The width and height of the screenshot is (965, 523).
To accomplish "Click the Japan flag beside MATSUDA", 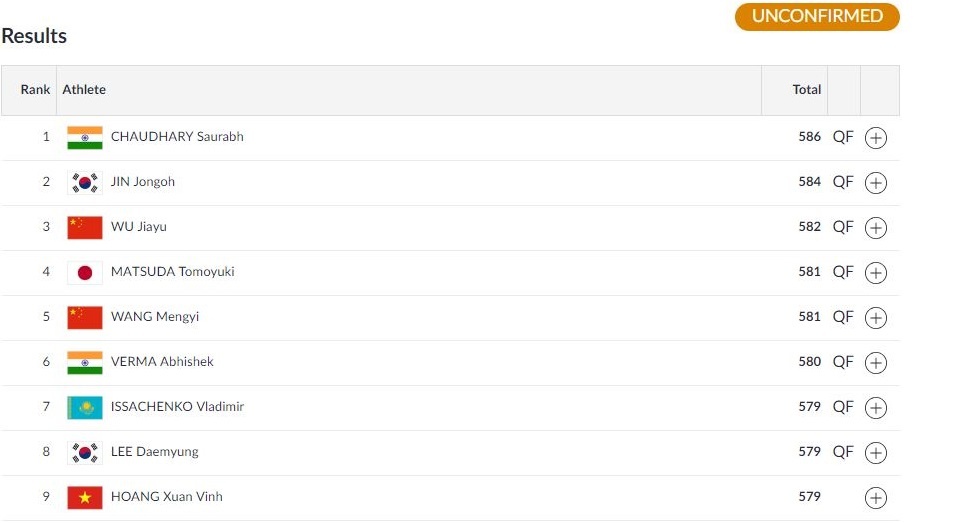I will pyautogui.click(x=85, y=272).
